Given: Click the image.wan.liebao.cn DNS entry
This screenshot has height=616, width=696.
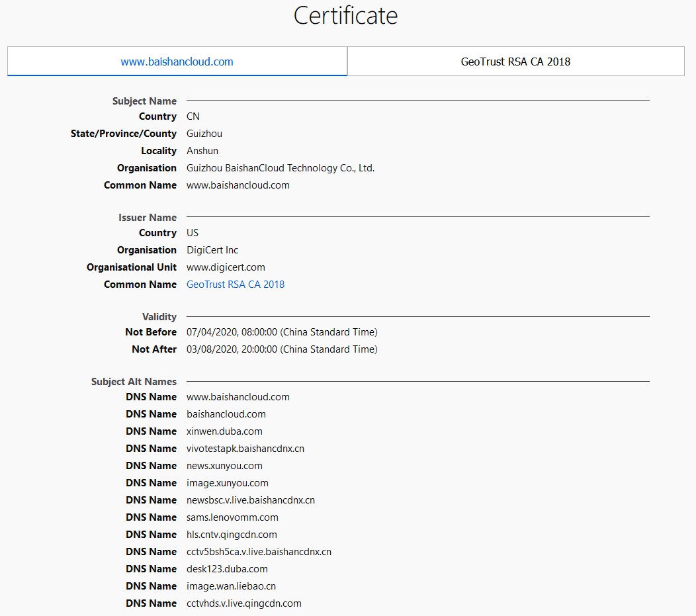Looking at the screenshot, I should [x=231, y=586].
